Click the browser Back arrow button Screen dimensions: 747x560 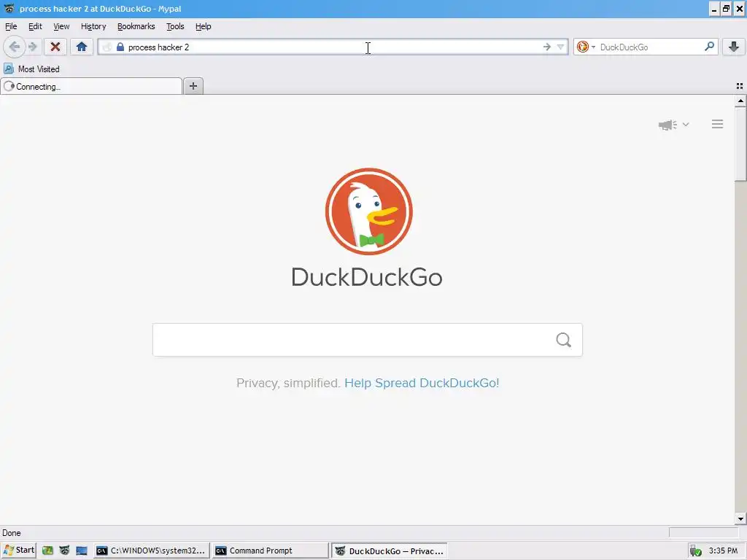[15, 47]
